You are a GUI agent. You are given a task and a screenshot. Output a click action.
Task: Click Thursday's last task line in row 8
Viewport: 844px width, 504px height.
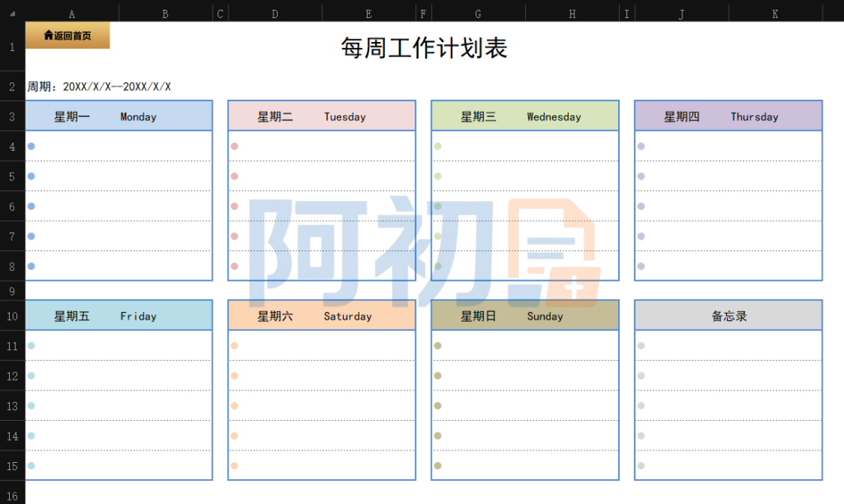click(x=729, y=266)
